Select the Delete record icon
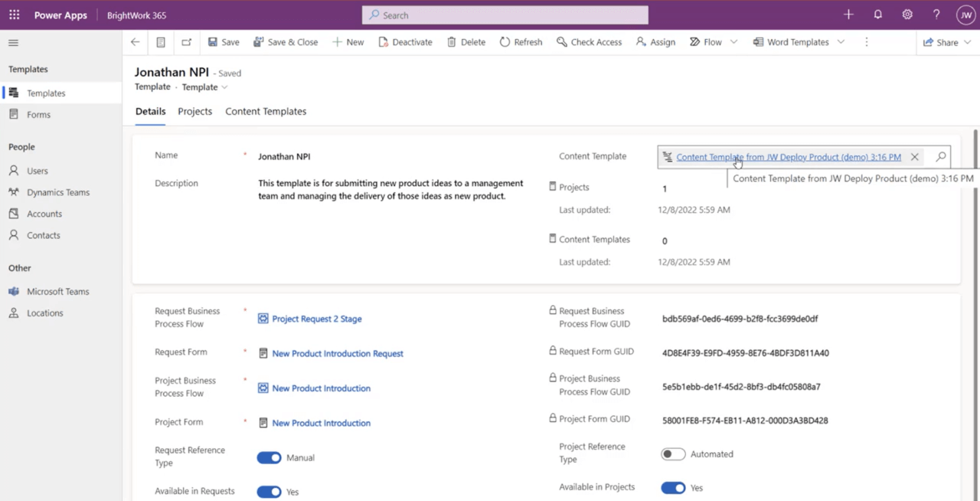Viewport: 980px width, 501px height. [452, 42]
